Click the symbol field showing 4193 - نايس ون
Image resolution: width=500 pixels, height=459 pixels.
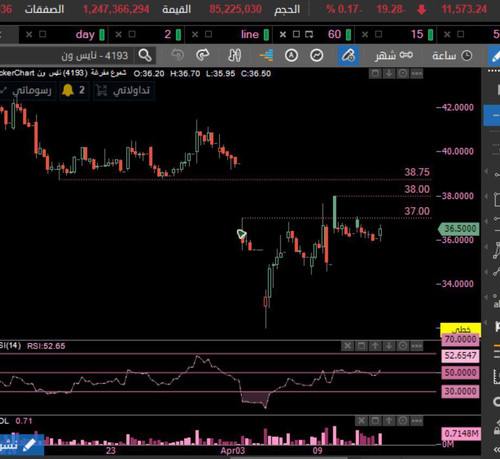pos(67,55)
